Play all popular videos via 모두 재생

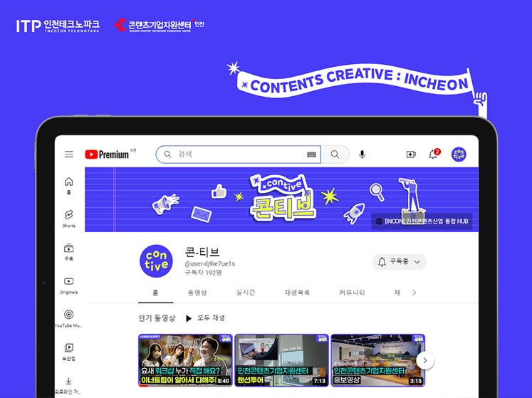pyautogui.click(x=206, y=318)
